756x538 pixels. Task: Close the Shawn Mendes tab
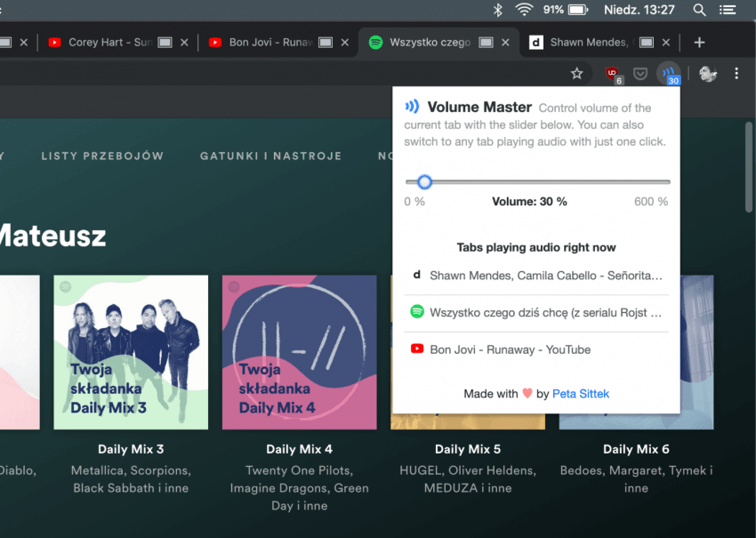pos(666,43)
